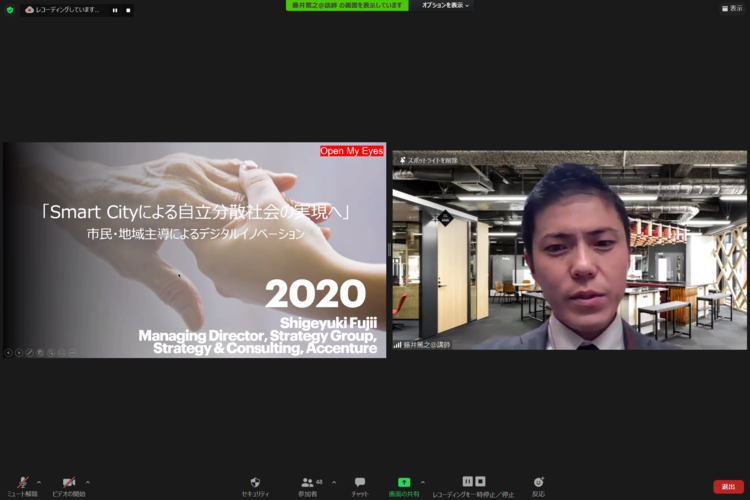Open the Chat bubble icon
This screenshot has height=500, width=750.
360,482
